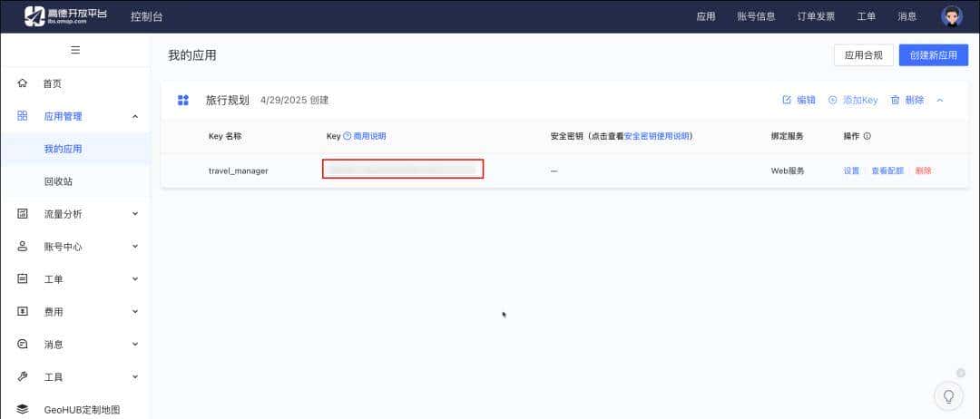Click the 流量分析 chart icon
980x419 pixels.
(x=23, y=213)
